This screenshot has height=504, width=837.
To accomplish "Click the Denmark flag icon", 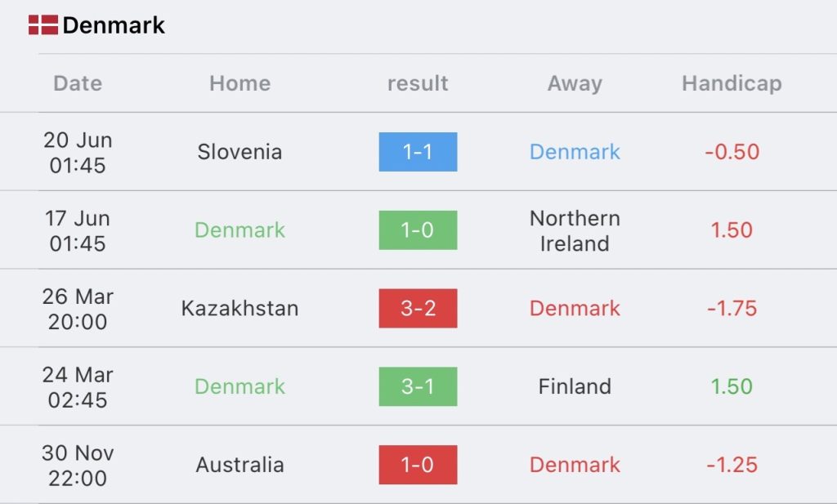I will (43, 25).
